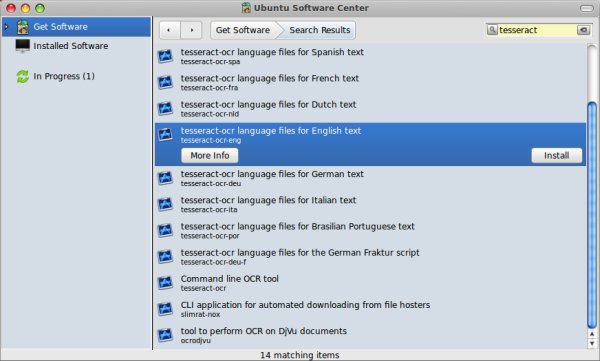Click the package icon for English text
This screenshot has height=361, width=600.
(165, 134)
